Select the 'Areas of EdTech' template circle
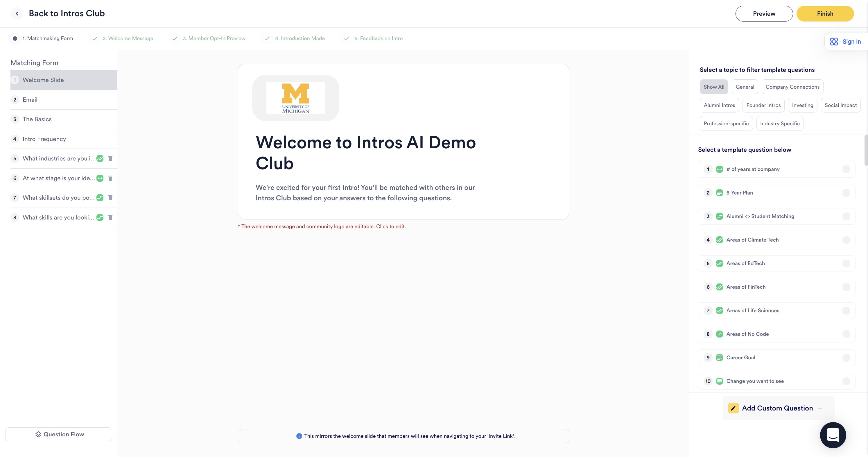868x457 pixels. 846,263
